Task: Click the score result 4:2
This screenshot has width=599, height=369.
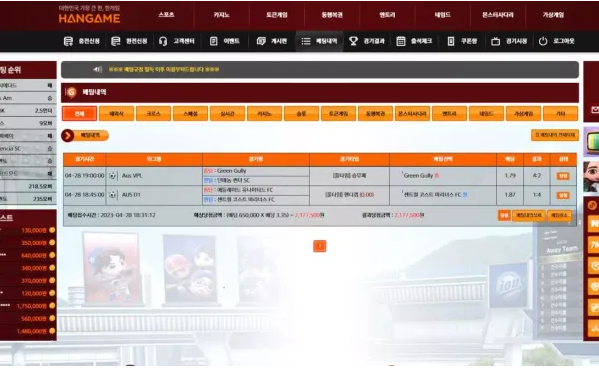Action: click(x=537, y=176)
